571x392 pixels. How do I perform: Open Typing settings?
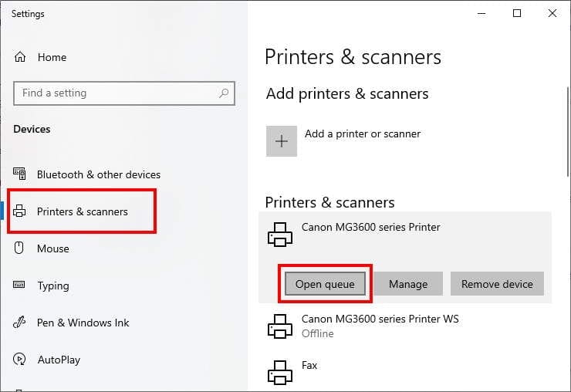[53, 286]
